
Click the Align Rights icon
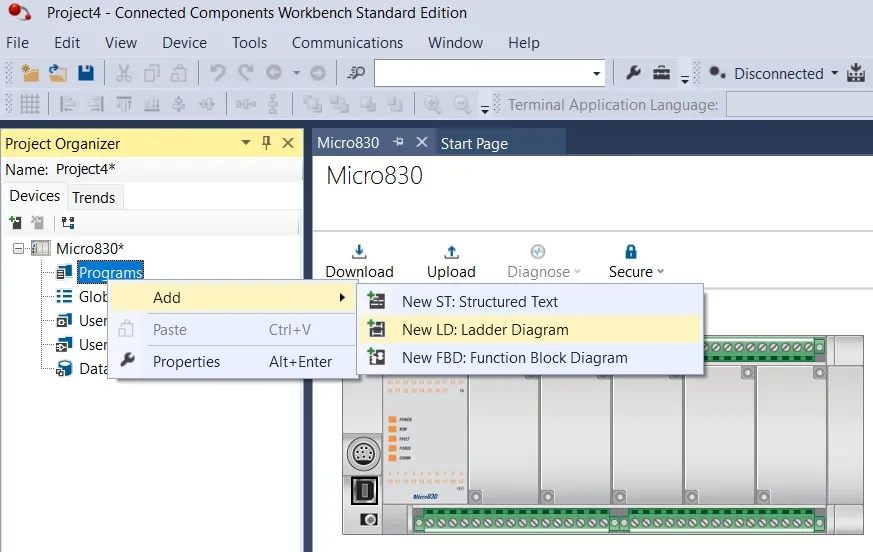click(96, 104)
